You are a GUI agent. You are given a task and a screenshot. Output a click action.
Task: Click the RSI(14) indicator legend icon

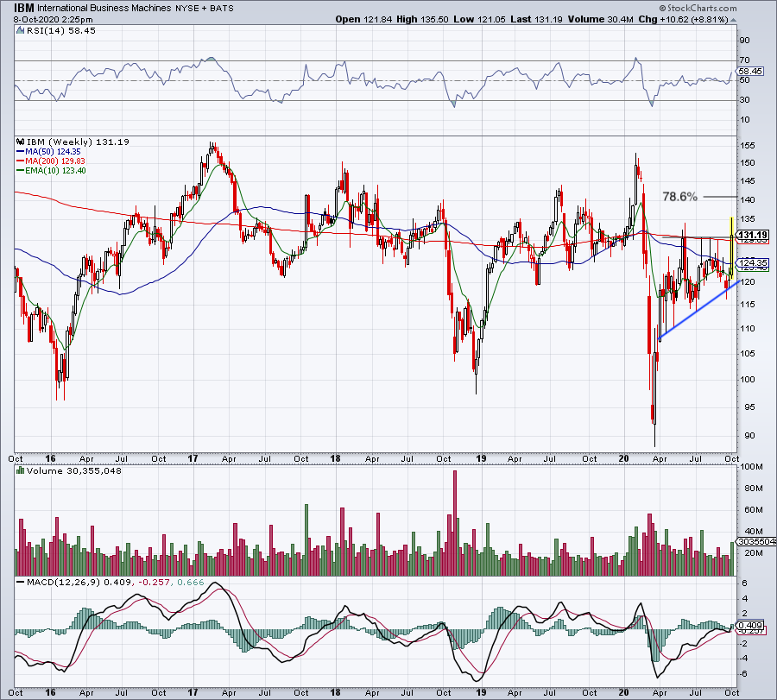tap(20, 31)
